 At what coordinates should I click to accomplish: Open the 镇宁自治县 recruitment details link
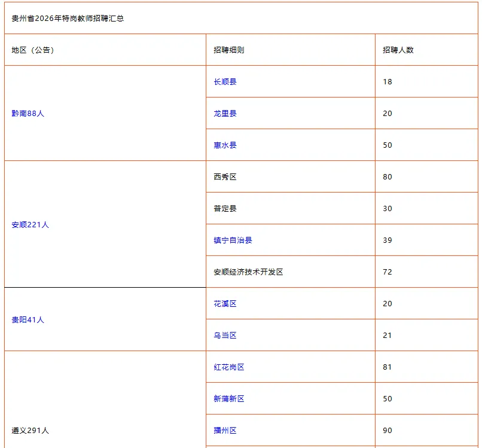[x=233, y=240]
